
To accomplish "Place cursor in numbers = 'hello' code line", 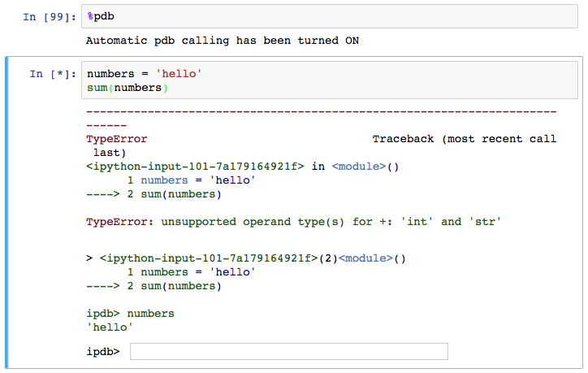I will (x=144, y=74).
